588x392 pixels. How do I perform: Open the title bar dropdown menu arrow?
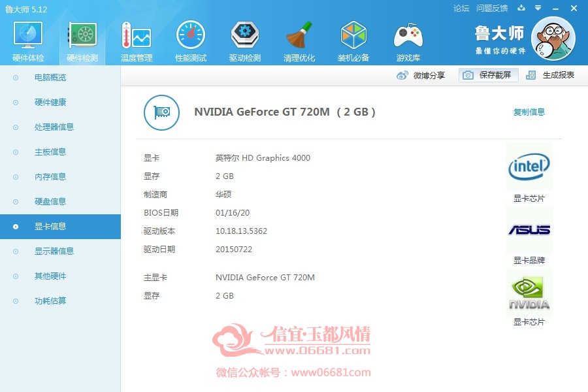(538, 8)
